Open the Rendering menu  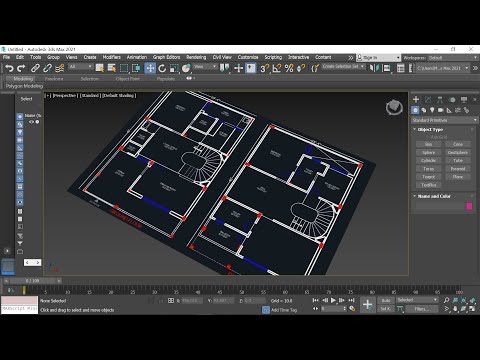196,57
